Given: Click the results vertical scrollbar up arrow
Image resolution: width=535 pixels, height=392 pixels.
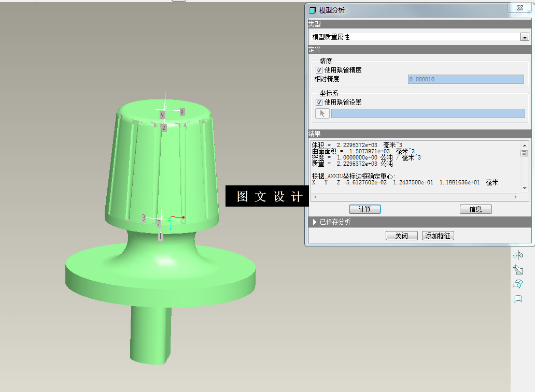Looking at the screenshot, I should [x=525, y=146].
